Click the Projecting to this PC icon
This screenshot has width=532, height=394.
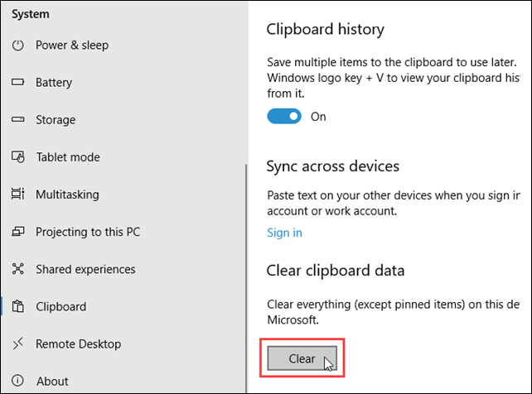pyautogui.click(x=18, y=232)
